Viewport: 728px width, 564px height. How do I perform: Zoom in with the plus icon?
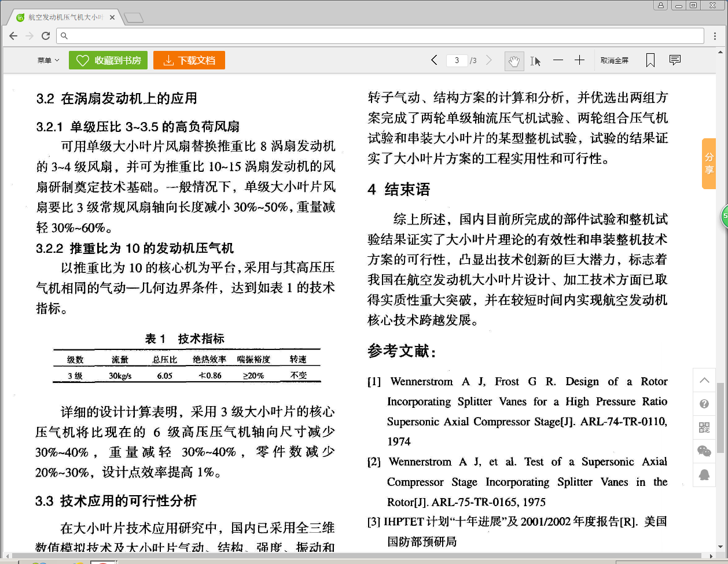click(579, 60)
